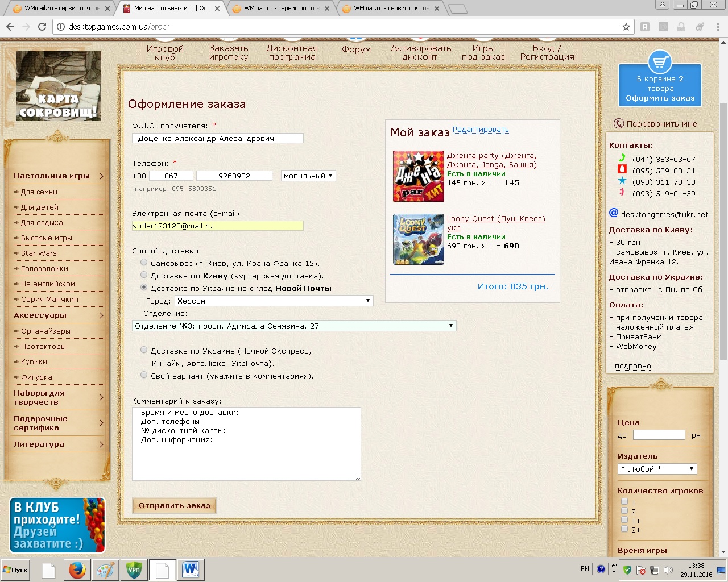Open Игровой клуб menu item

coord(165,53)
